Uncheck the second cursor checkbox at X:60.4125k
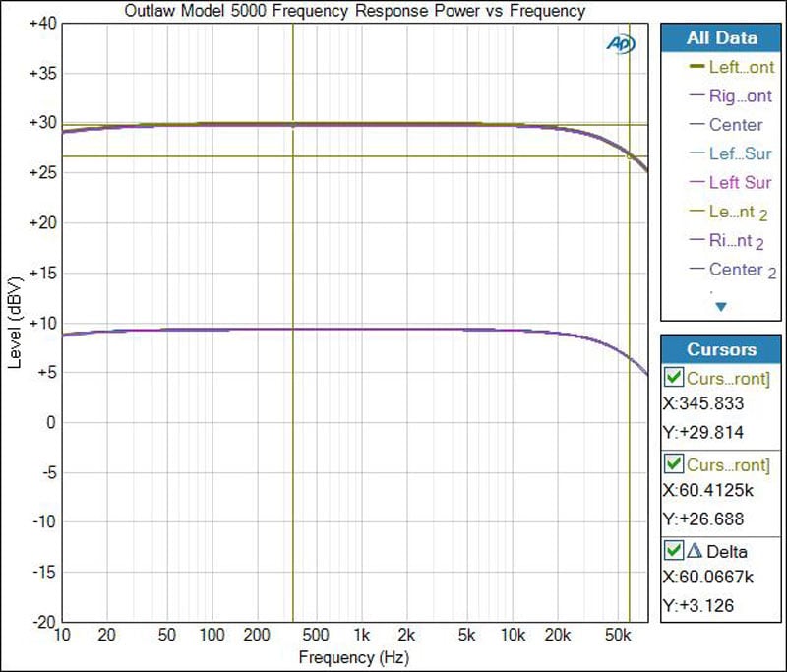Image resolution: width=787 pixels, height=672 pixels. [x=674, y=462]
